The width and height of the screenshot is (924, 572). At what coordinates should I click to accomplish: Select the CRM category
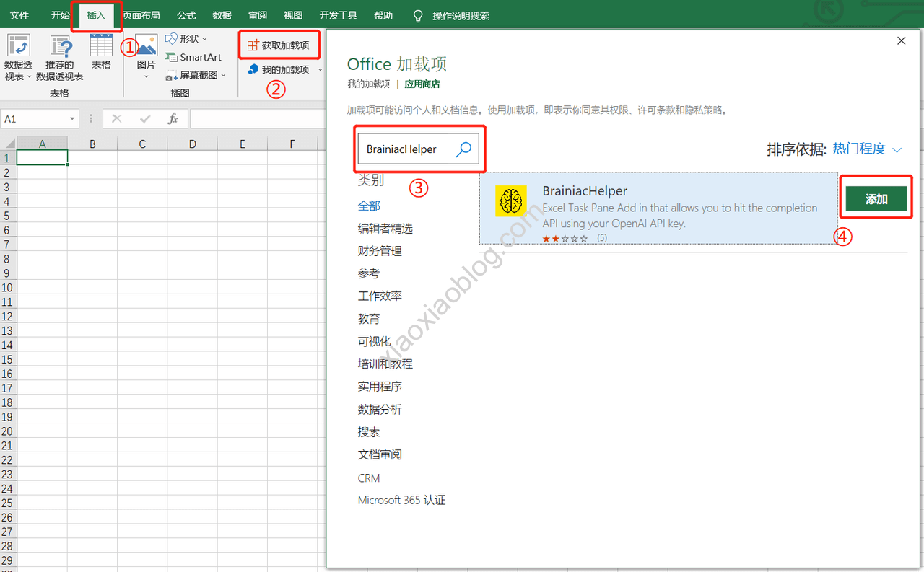pyautogui.click(x=368, y=478)
